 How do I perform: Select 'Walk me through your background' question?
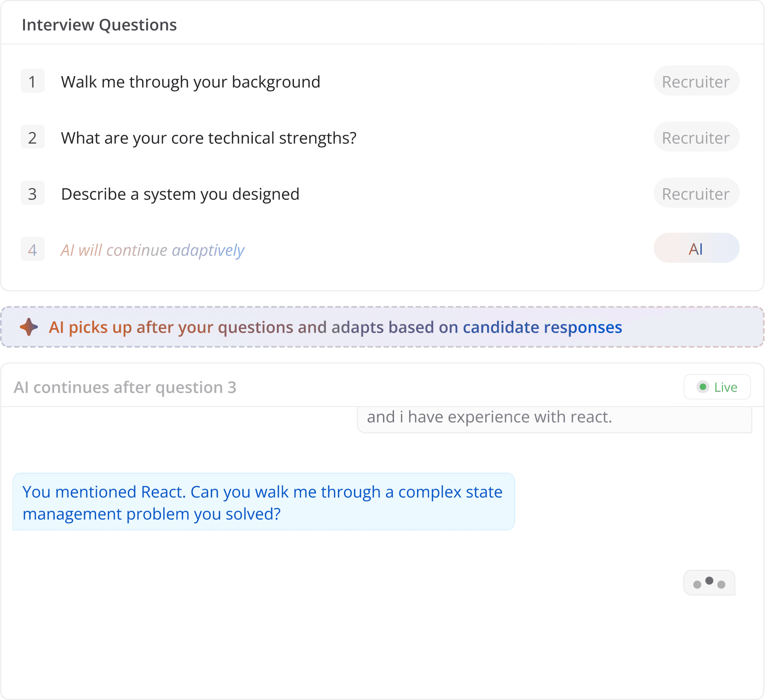(x=190, y=82)
